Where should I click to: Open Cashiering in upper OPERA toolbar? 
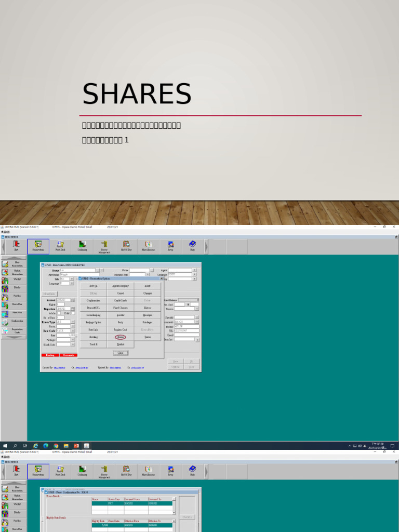(82, 246)
